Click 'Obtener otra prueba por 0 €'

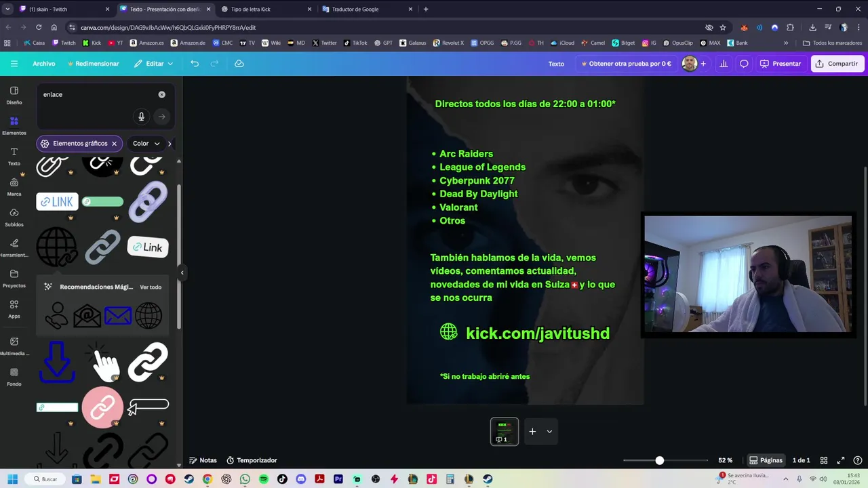(x=626, y=64)
